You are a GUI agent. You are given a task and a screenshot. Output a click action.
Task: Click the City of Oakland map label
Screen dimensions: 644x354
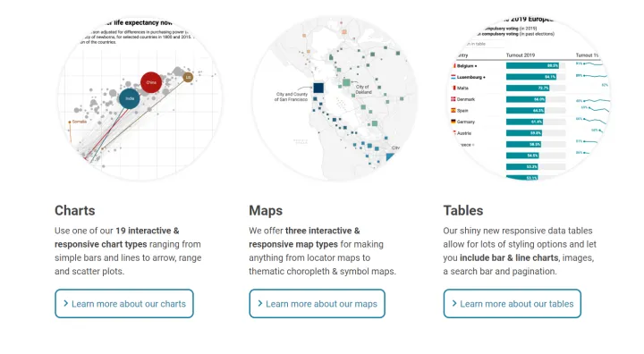click(x=362, y=89)
